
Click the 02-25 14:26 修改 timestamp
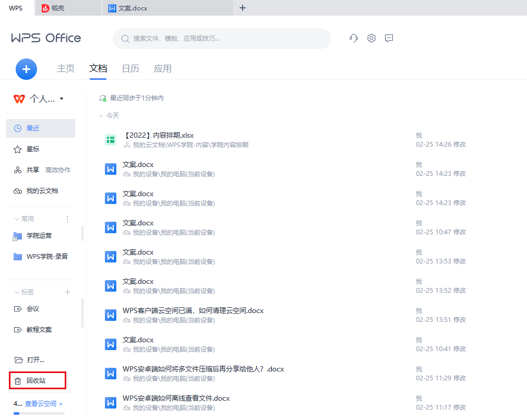[440, 145]
